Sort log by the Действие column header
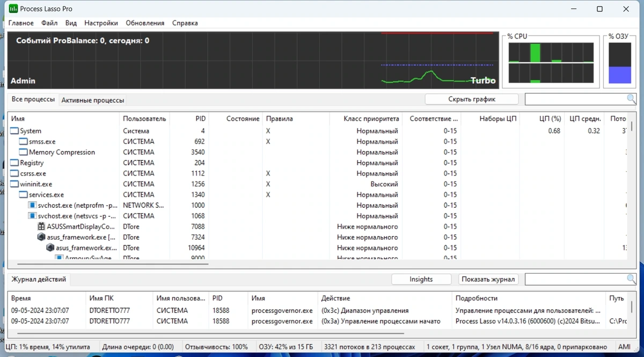Viewport: 644px width, 357px height. pos(384,298)
